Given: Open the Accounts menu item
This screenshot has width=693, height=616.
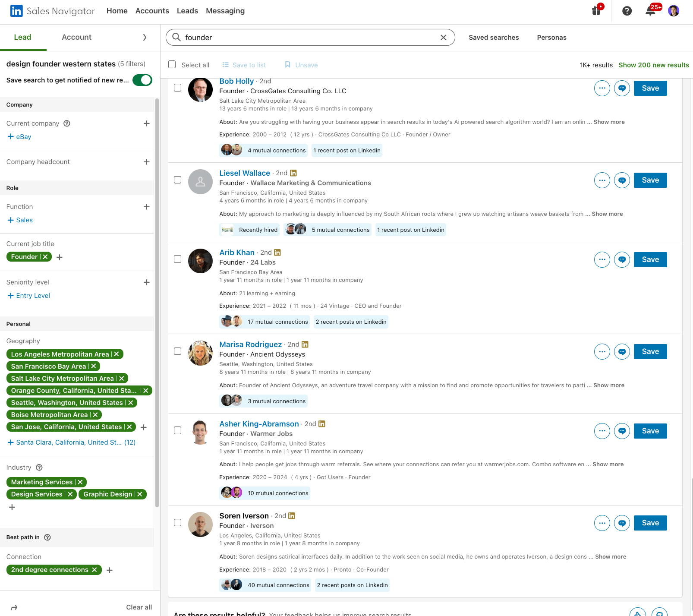Looking at the screenshot, I should (x=152, y=11).
